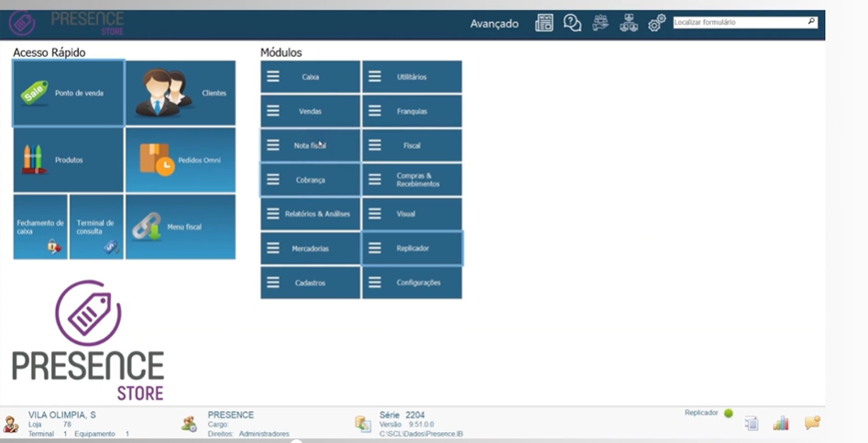Click the 'Série 2204' text
The image size is (868, 443).
[x=401, y=415]
